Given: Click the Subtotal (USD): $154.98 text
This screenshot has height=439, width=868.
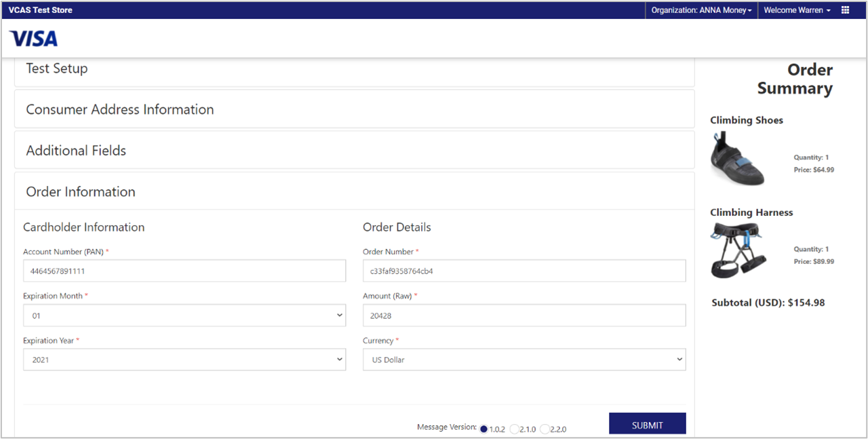Looking at the screenshot, I should [x=768, y=303].
